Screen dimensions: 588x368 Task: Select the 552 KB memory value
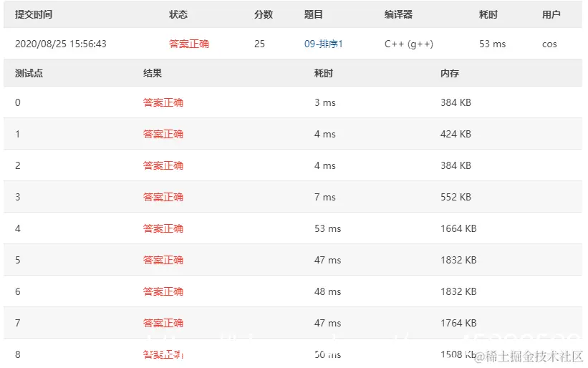[x=456, y=197]
